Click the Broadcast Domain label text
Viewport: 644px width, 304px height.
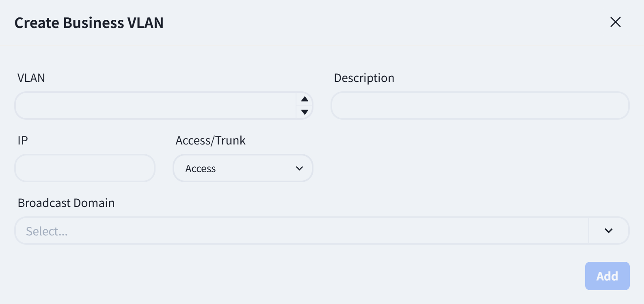[66, 203]
